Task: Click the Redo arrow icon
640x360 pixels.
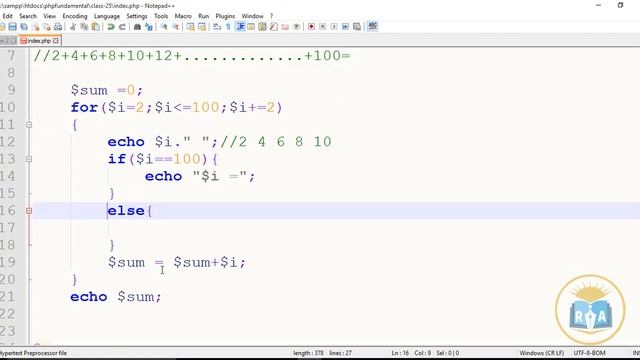Action: click(122, 27)
